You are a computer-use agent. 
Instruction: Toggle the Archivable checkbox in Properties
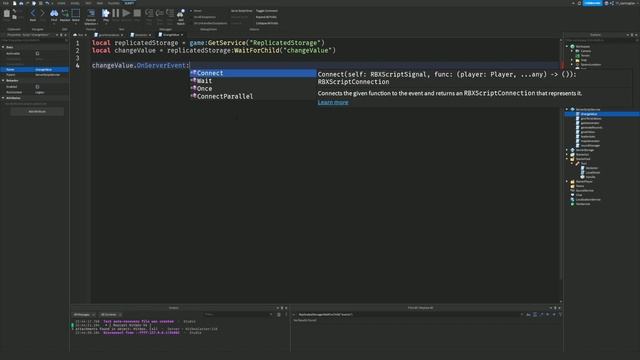click(37, 53)
